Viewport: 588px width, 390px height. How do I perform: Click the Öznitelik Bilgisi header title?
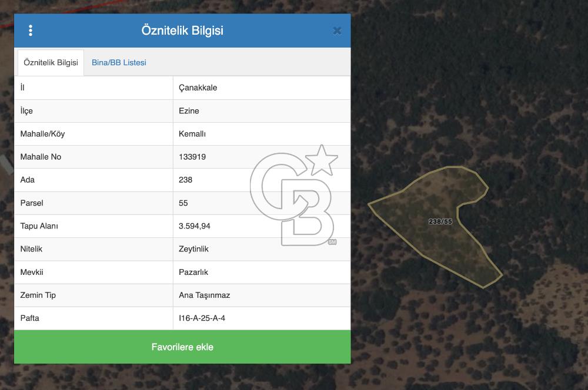(x=182, y=31)
